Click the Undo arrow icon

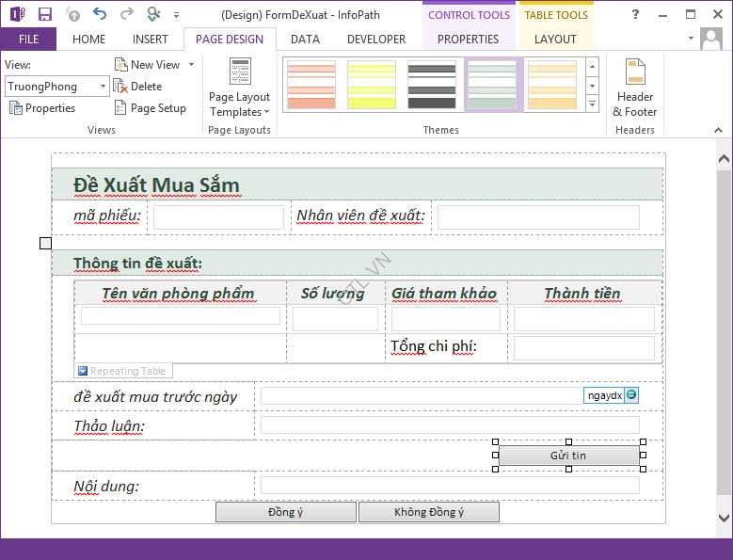click(100, 14)
